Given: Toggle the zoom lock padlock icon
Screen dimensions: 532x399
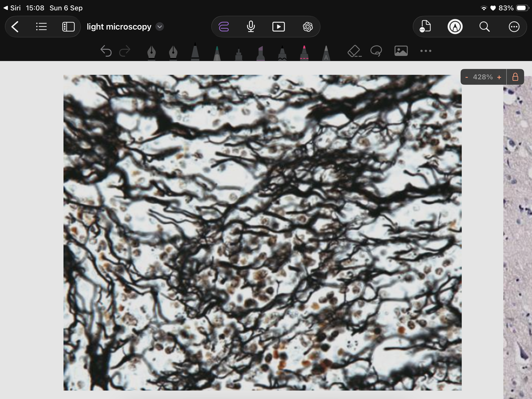Looking at the screenshot, I should pyautogui.click(x=515, y=77).
